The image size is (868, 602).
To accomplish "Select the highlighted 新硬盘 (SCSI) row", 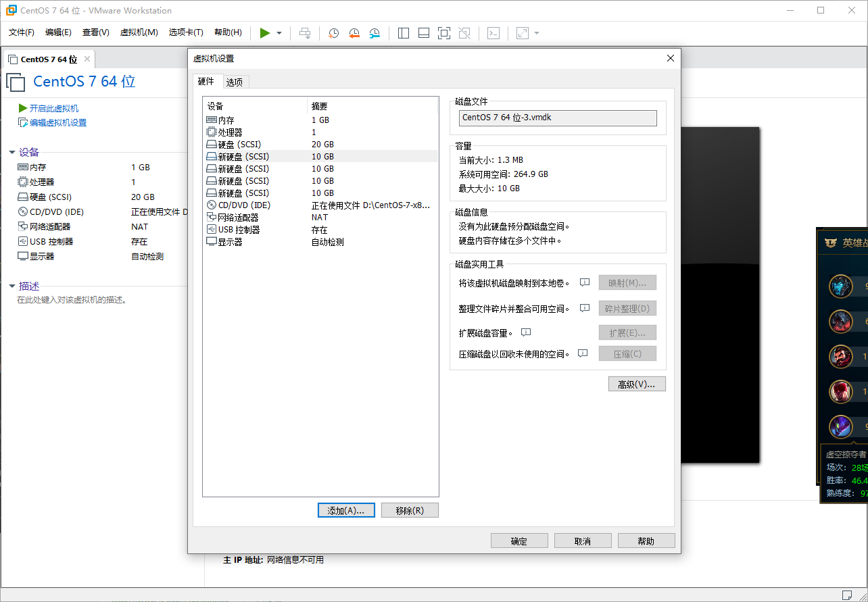I will coord(320,156).
